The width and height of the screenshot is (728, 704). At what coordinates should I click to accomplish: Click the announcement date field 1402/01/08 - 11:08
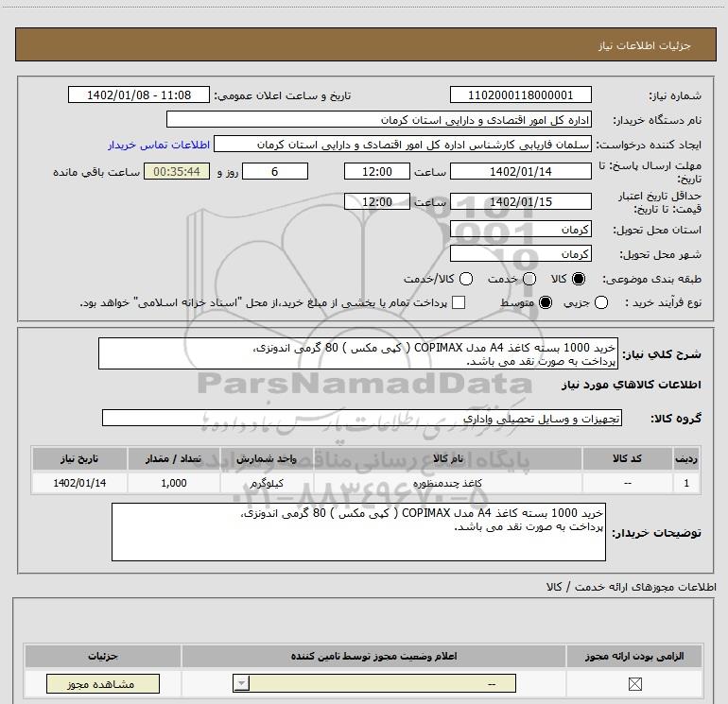[x=139, y=95]
